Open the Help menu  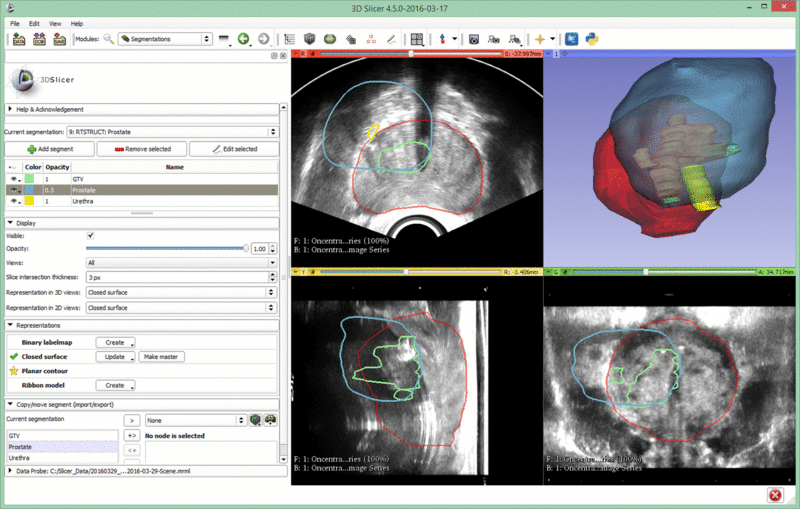click(x=77, y=23)
